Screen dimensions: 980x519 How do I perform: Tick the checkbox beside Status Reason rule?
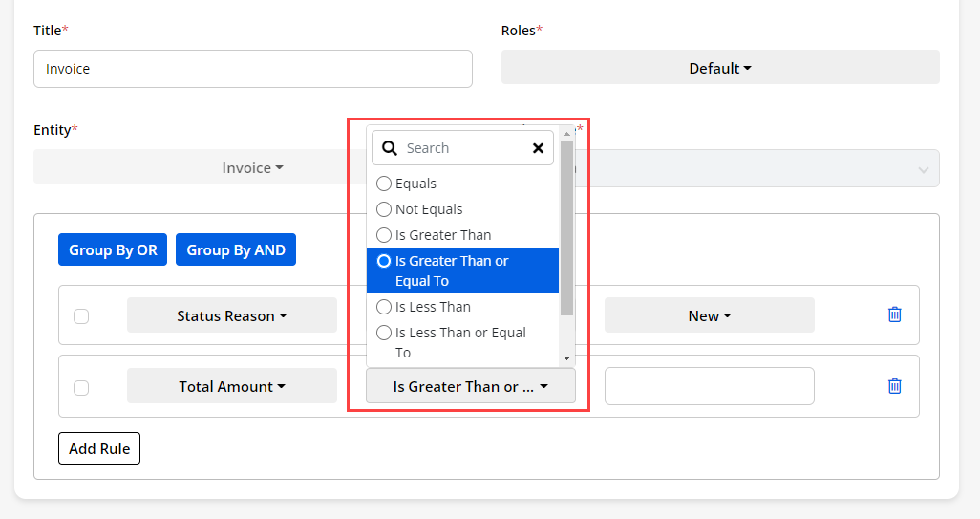[x=81, y=316]
